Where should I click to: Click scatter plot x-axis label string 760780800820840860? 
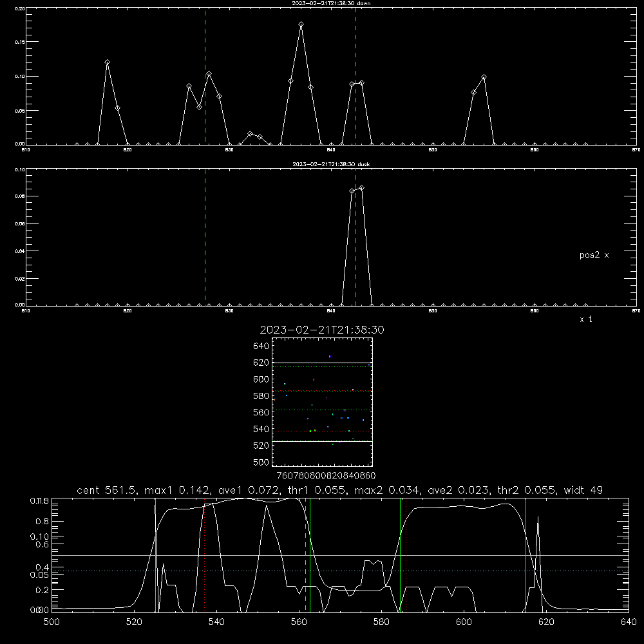pos(326,476)
